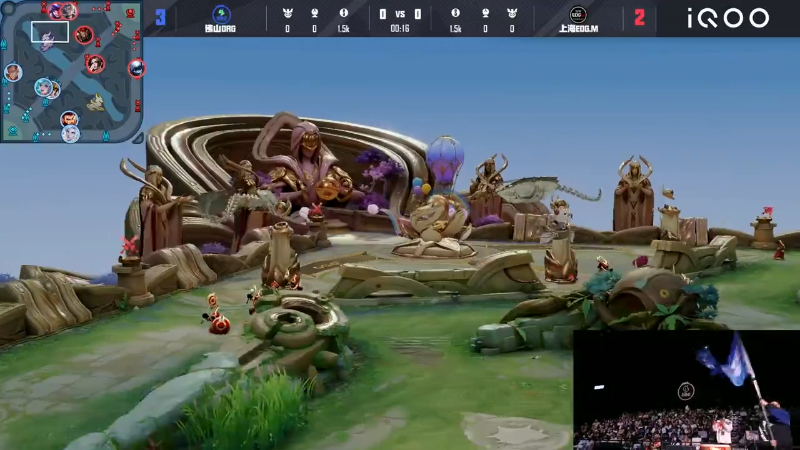Image resolution: width=800 pixels, height=450 pixels.
Task: Select the purple-haired red hero on minimap
Action: 57,11
